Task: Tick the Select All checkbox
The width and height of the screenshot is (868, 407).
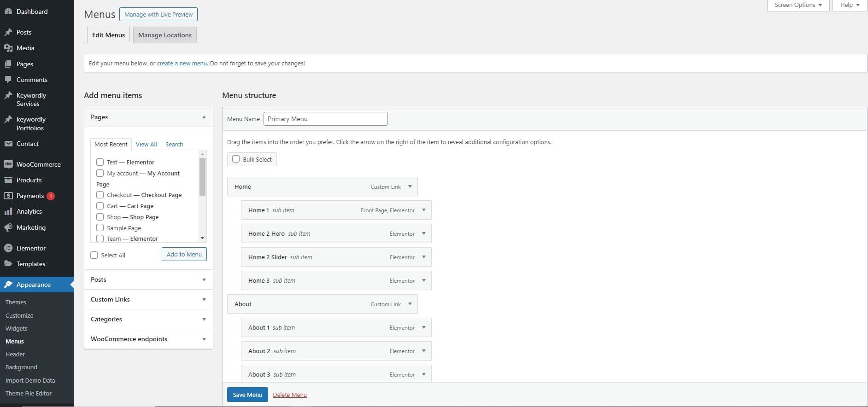Action: point(94,255)
